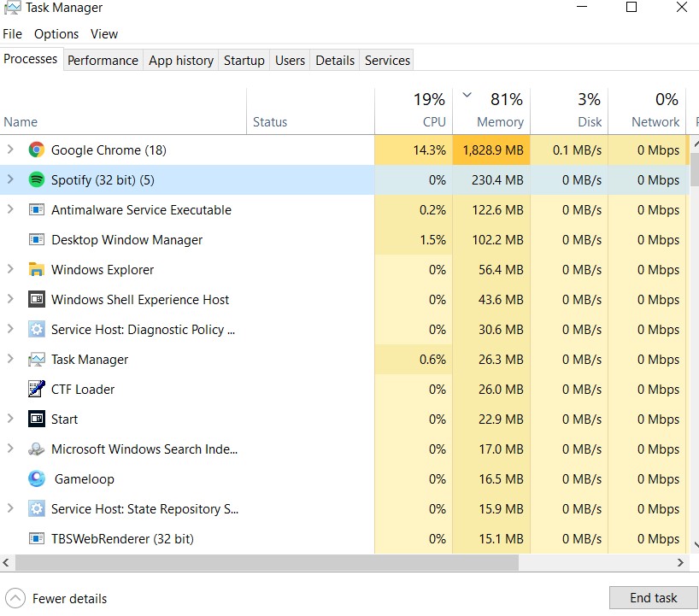Select the Gameloop process name

pyautogui.click(x=85, y=479)
